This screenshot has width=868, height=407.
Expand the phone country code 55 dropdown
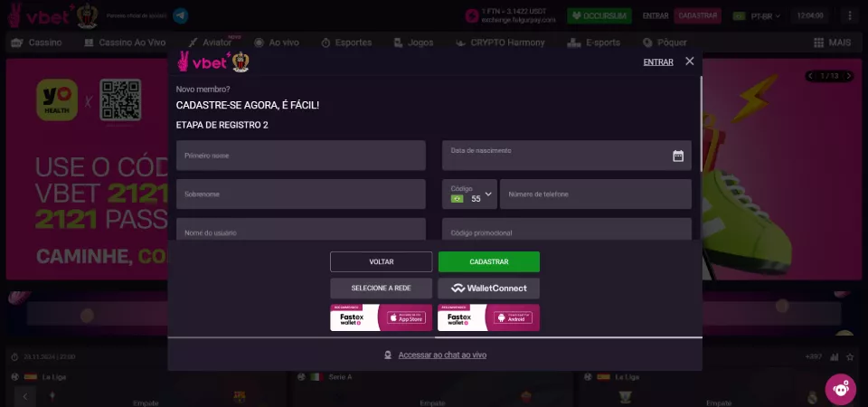[469, 194]
